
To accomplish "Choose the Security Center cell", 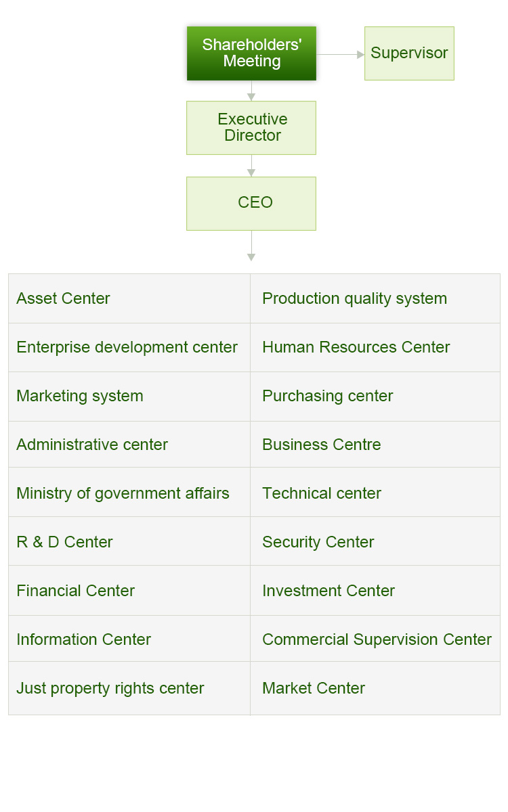I will pos(375,541).
